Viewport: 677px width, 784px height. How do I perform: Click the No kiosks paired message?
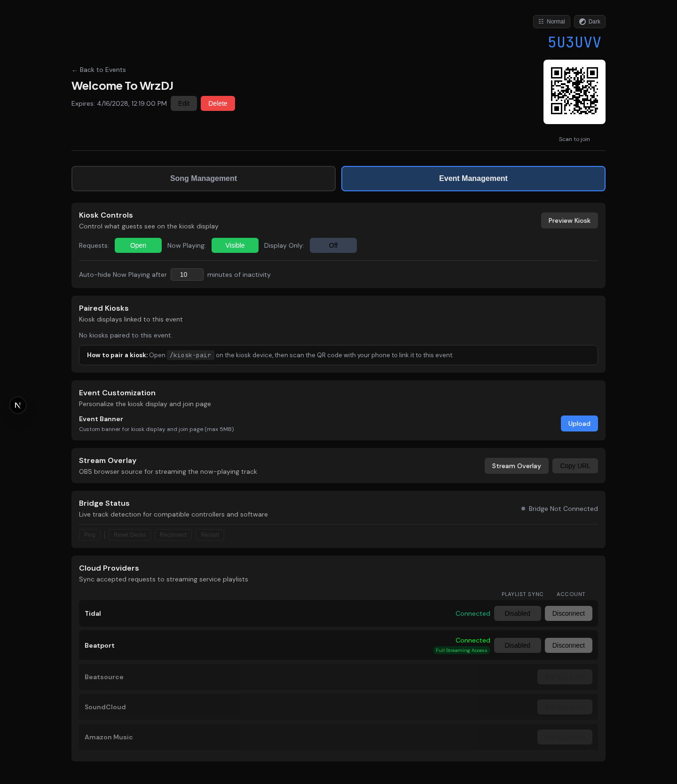point(126,335)
